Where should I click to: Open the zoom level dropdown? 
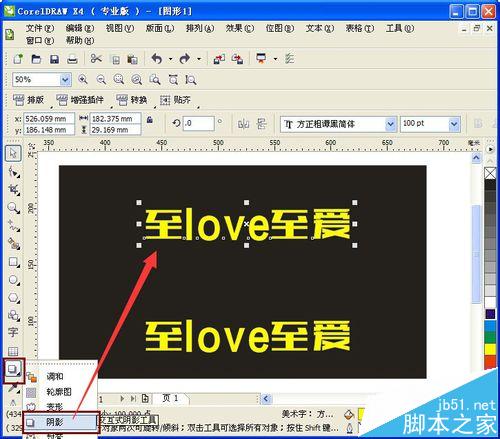pos(65,80)
